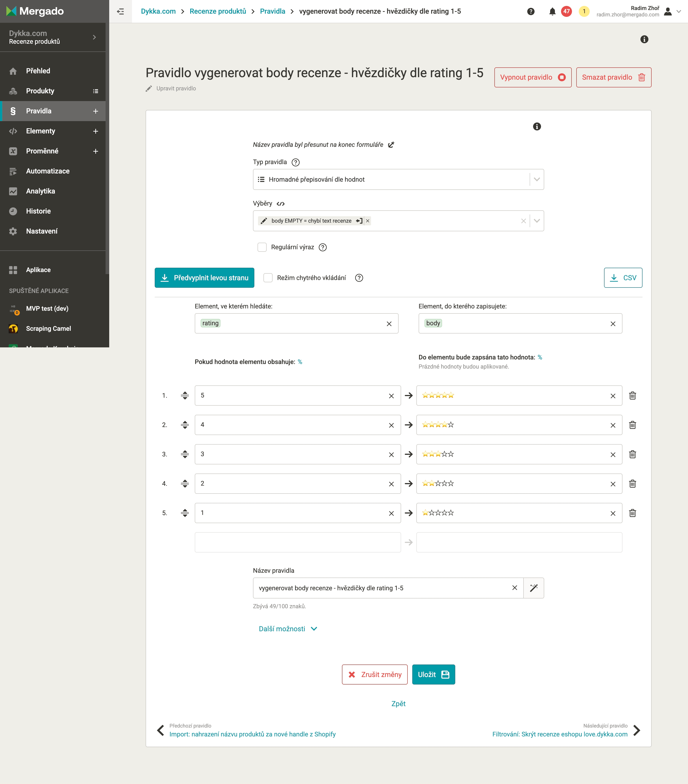Expand Další možnosti section
Screen dimensions: 688x784
point(288,629)
